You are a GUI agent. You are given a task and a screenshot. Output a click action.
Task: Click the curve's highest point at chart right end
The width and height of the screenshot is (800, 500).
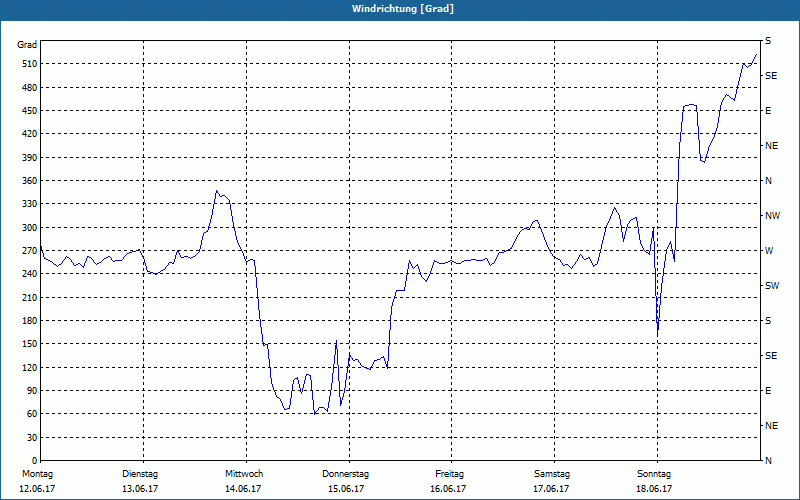(756, 54)
